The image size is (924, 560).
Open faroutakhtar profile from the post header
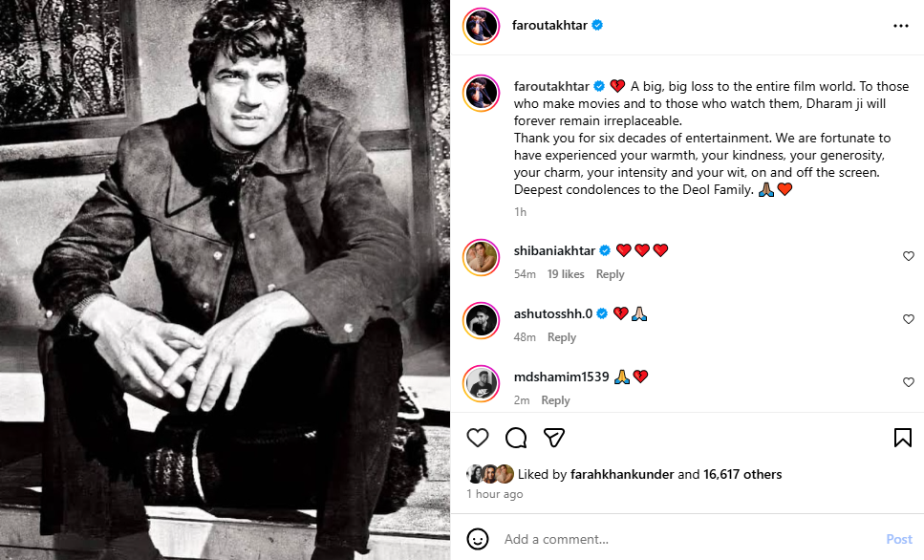(x=550, y=26)
